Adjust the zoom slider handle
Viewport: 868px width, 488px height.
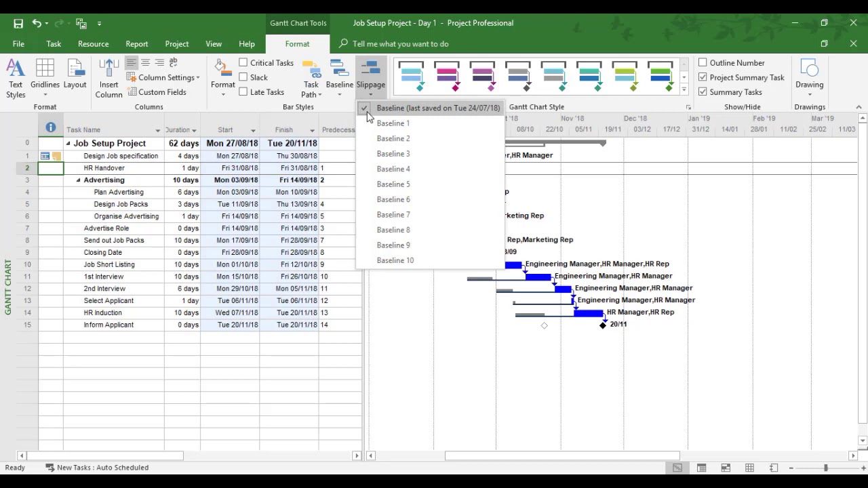825,468
